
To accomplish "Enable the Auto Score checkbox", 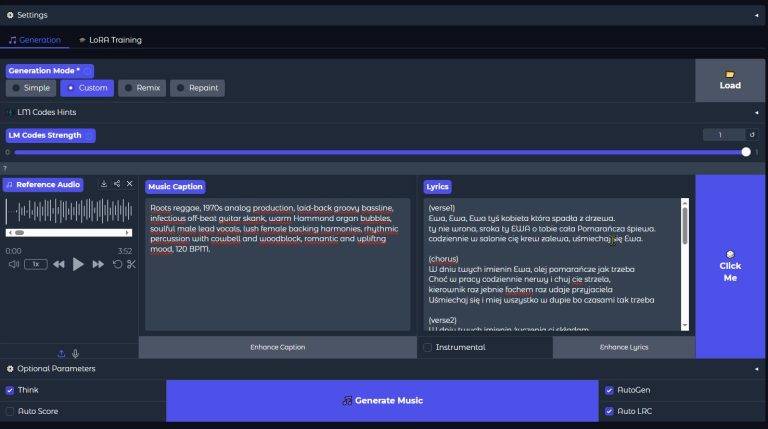I will (10, 411).
